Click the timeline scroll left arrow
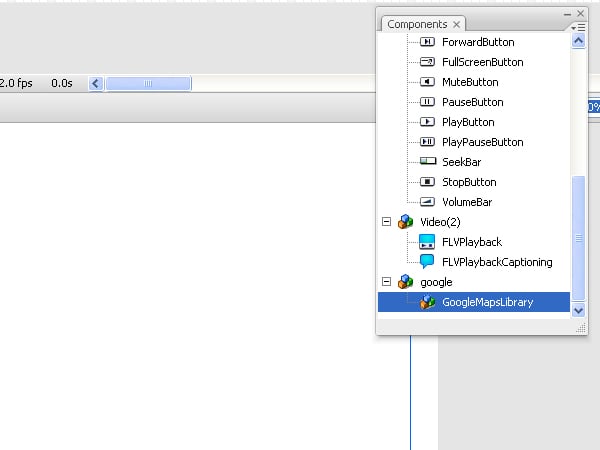The height and width of the screenshot is (450, 600). coord(96,83)
